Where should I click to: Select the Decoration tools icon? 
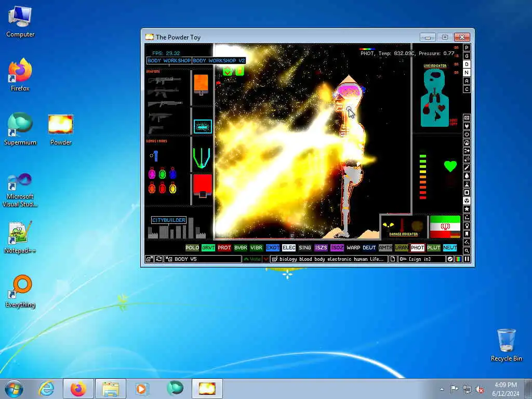[x=467, y=242]
